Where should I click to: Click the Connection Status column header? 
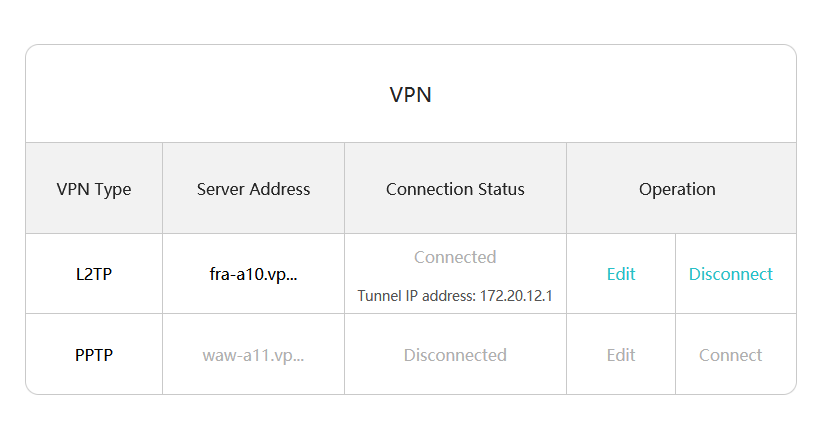tap(455, 189)
